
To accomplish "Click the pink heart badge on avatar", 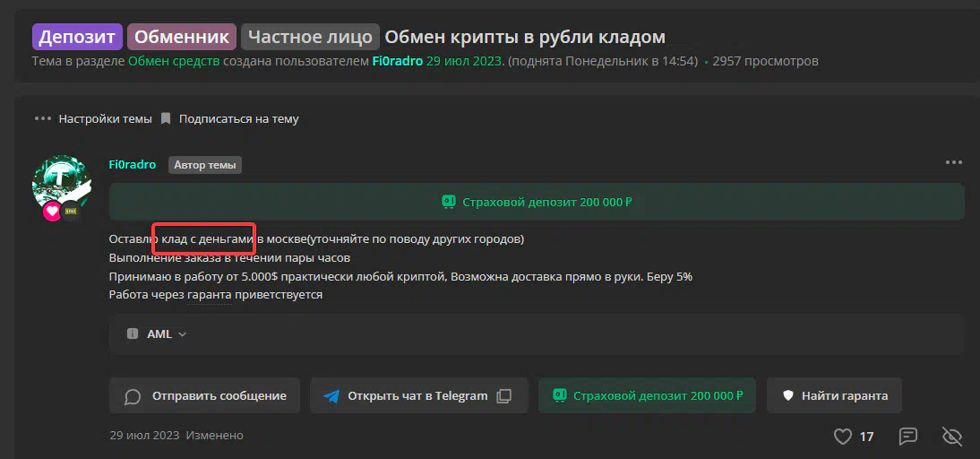I will (52, 212).
